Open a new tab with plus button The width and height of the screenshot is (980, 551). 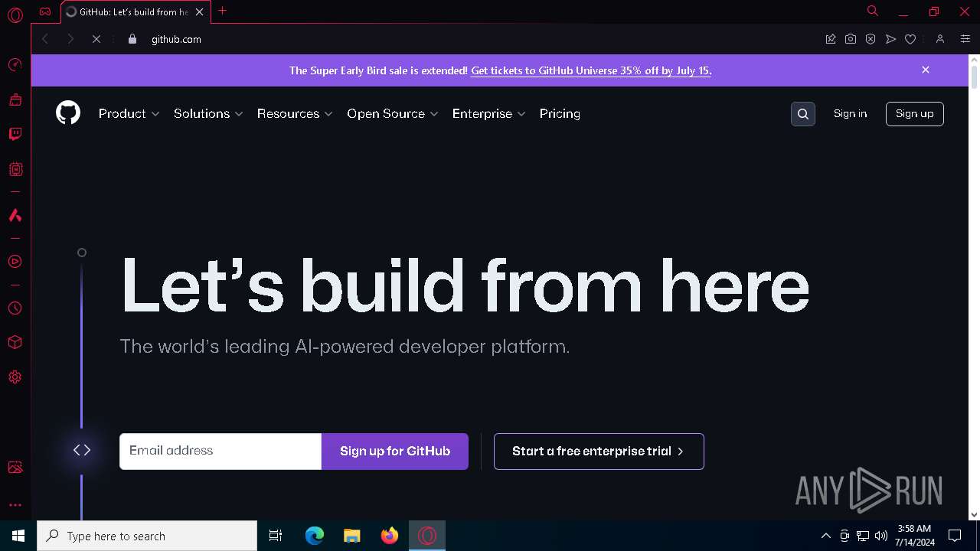[x=222, y=11]
